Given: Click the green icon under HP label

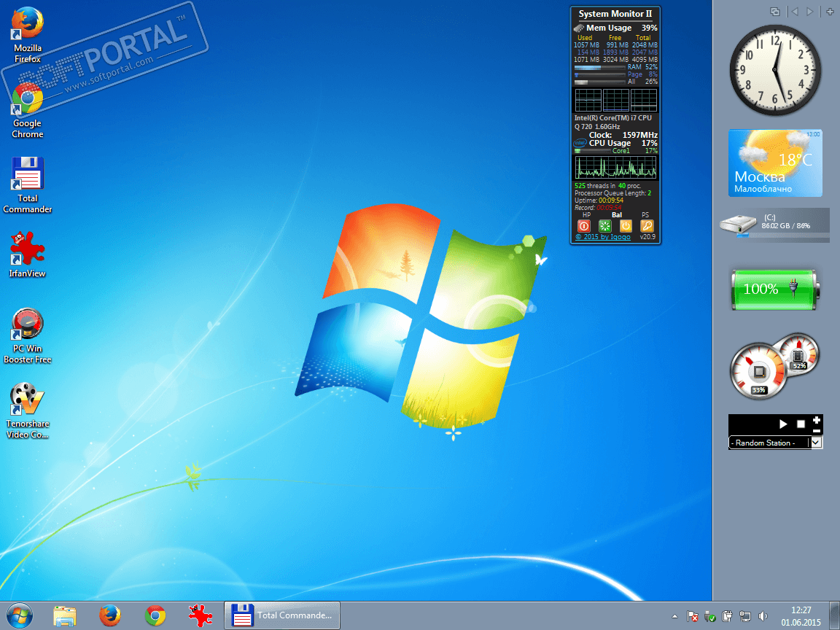Looking at the screenshot, I should click(604, 226).
